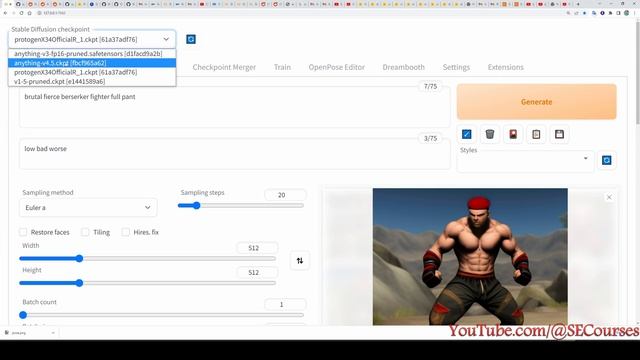
Task: Open the Sampling method dropdown
Action: [88, 208]
